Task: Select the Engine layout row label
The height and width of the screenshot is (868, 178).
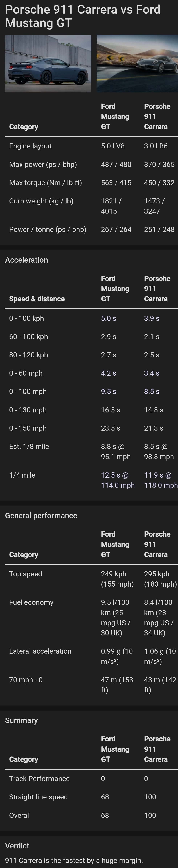Action: (30, 146)
